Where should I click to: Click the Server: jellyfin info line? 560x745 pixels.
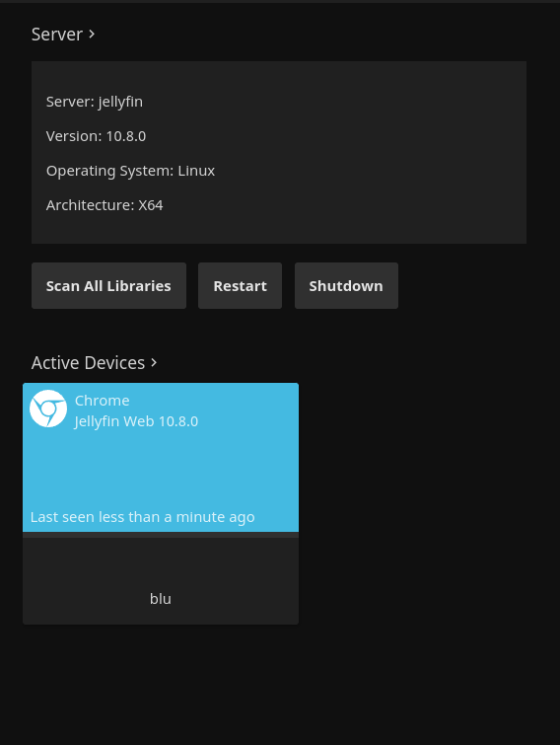coord(95,102)
